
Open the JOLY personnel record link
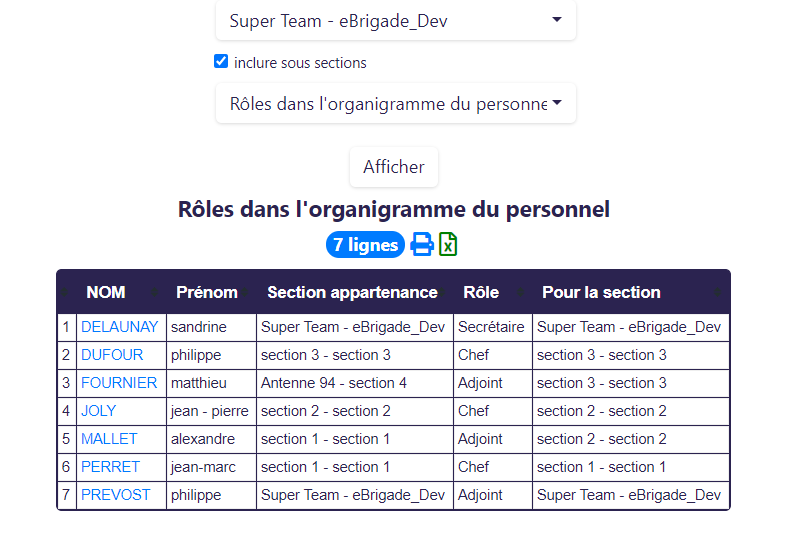point(98,411)
